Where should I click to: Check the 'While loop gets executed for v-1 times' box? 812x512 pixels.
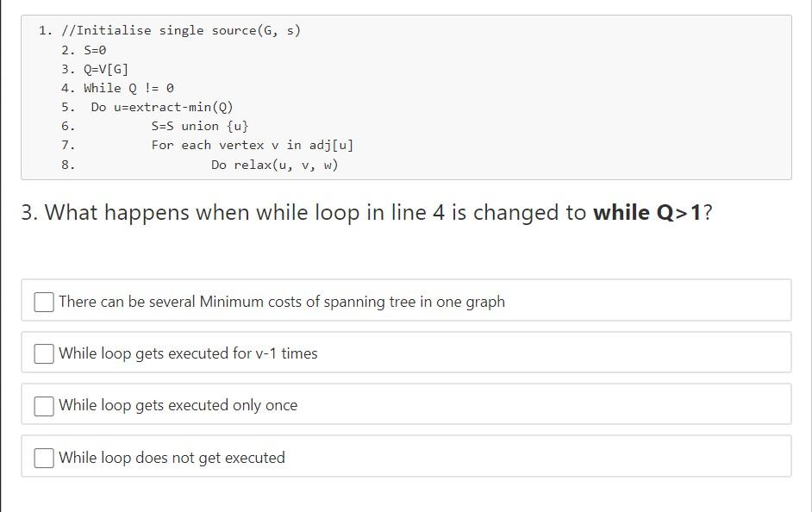click(x=43, y=353)
